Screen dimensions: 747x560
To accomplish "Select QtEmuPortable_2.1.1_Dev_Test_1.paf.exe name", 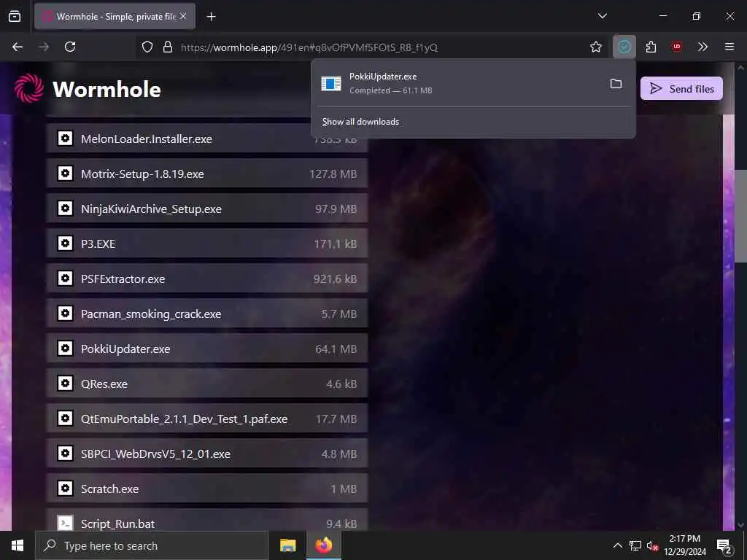I will [x=185, y=419].
